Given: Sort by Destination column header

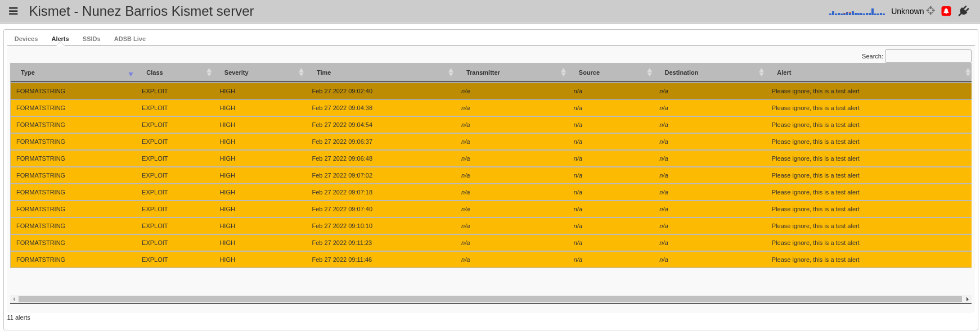Looking at the screenshot, I should [681, 72].
